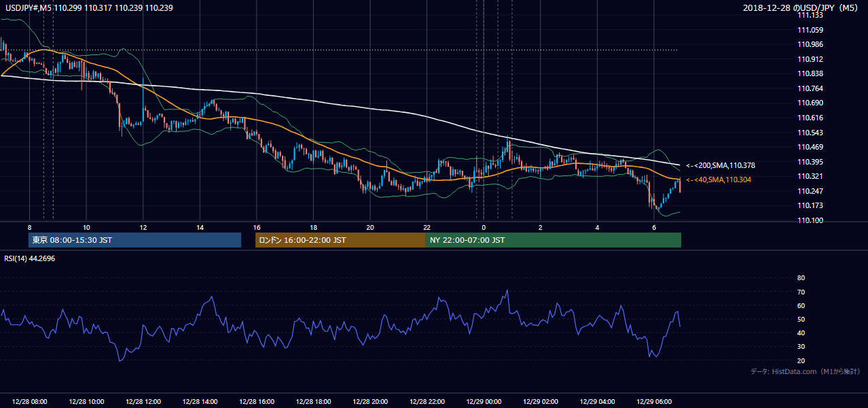868x408 pixels.
Task: Click the hour 12 tick label under price chart
Action: (x=143, y=227)
